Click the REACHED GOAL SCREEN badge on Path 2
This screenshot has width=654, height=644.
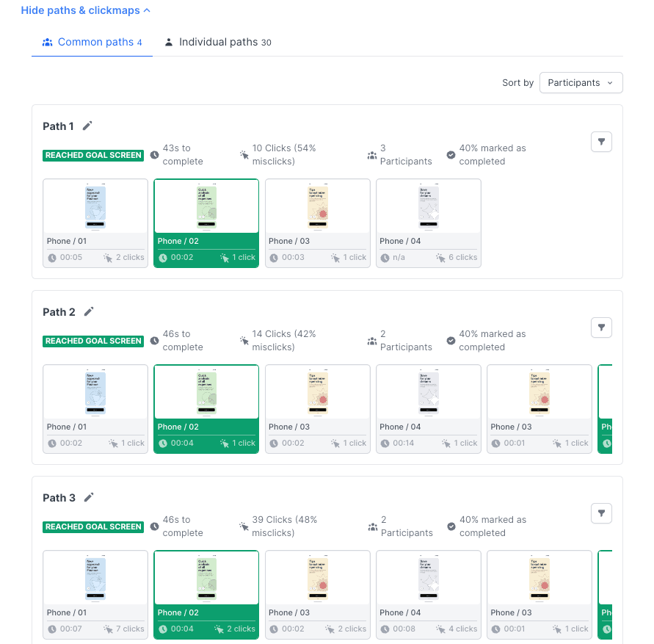pos(93,341)
